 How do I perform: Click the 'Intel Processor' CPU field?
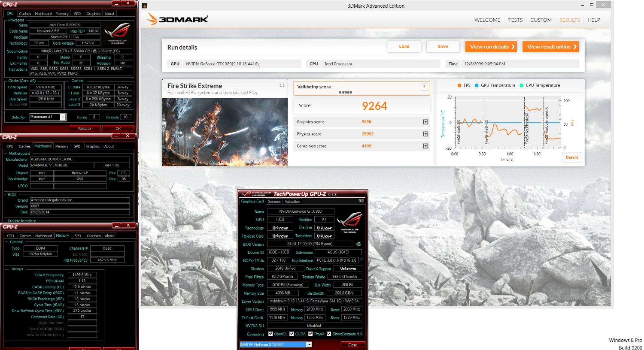[381, 64]
